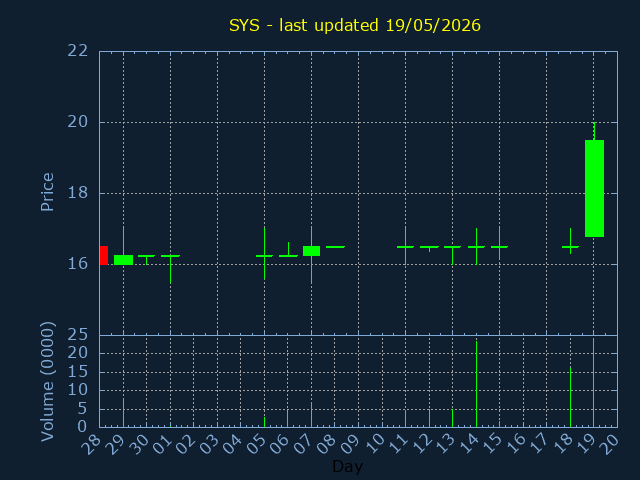Click the flat dash candle on day 08
This screenshot has width=640, height=480.
335,247
